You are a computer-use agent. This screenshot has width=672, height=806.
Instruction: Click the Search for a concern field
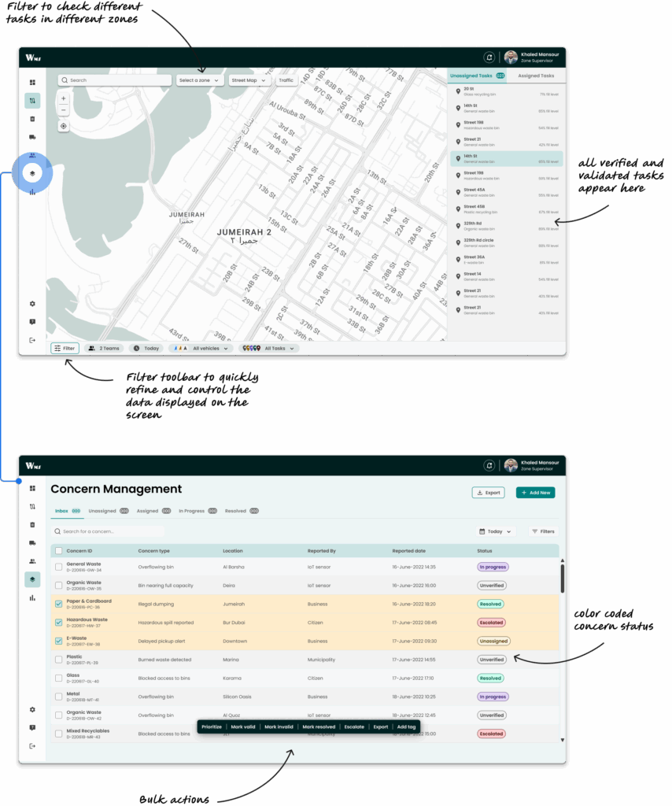point(110,531)
